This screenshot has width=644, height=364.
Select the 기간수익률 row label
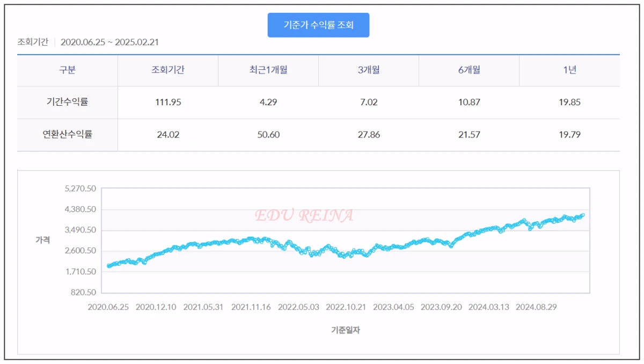[x=67, y=103]
